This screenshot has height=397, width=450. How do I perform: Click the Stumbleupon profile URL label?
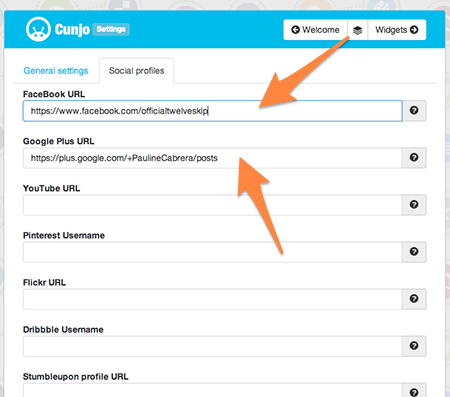click(x=75, y=377)
